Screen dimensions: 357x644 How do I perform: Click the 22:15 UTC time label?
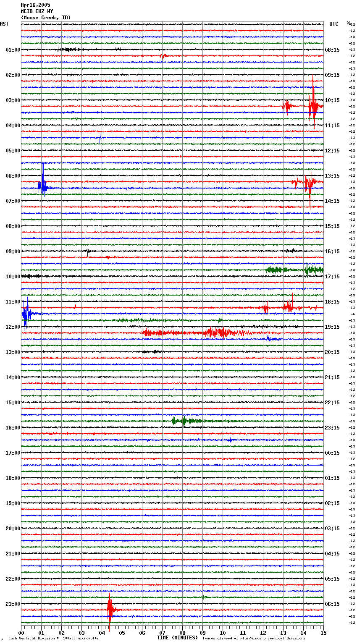[332, 403]
